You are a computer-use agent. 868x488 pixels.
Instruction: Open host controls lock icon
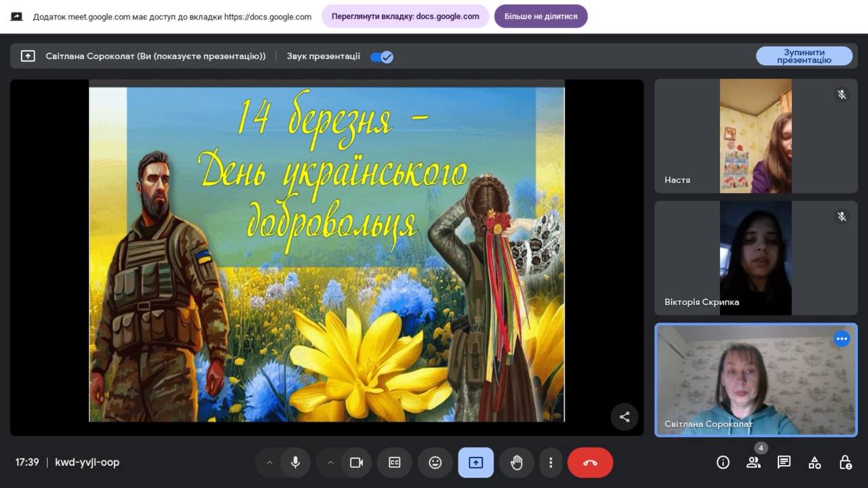(x=845, y=462)
